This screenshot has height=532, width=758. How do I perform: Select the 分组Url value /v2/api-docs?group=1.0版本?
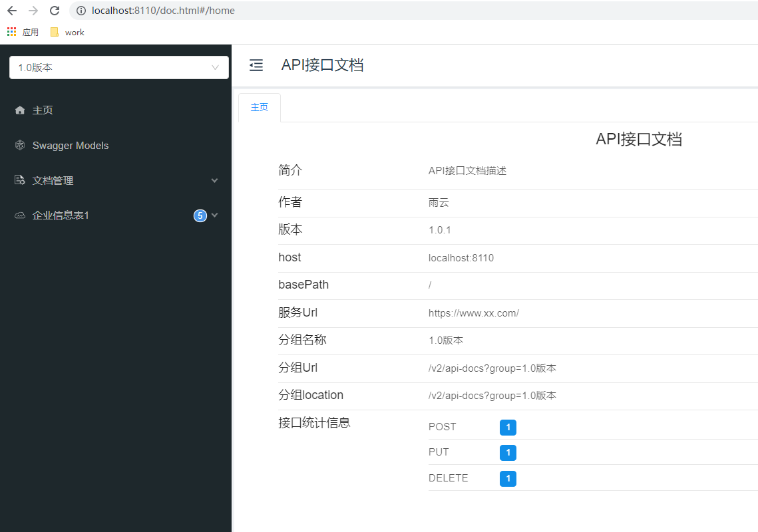pos(492,368)
